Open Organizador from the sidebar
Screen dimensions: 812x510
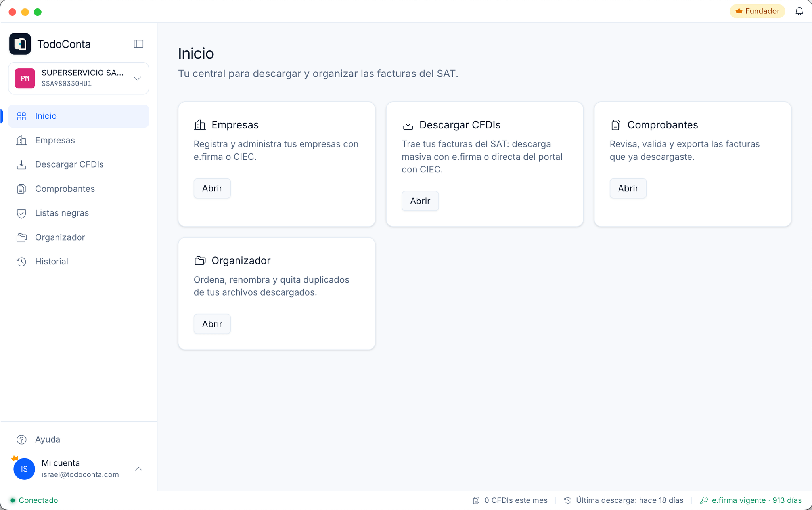coord(79,237)
